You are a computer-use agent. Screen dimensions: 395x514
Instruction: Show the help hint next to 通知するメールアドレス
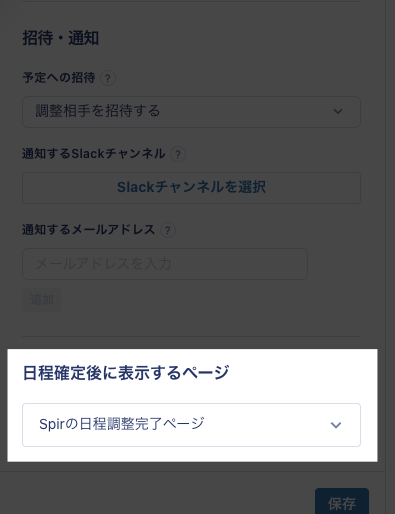(x=168, y=230)
